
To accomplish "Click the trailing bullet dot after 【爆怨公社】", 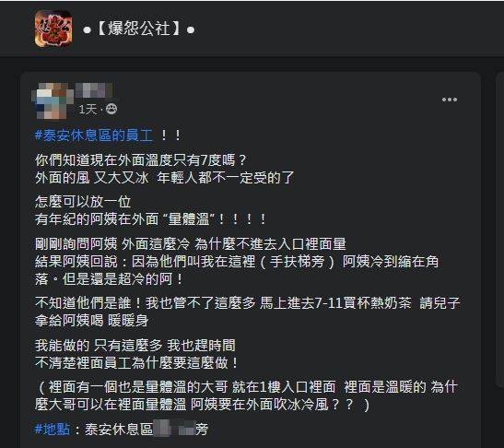I will coord(191,29).
